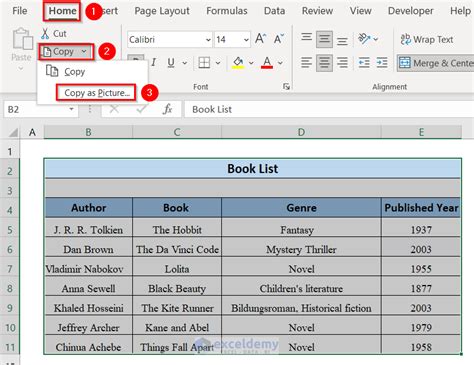
Task: Select cell Children's literature
Action: tap(301, 288)
